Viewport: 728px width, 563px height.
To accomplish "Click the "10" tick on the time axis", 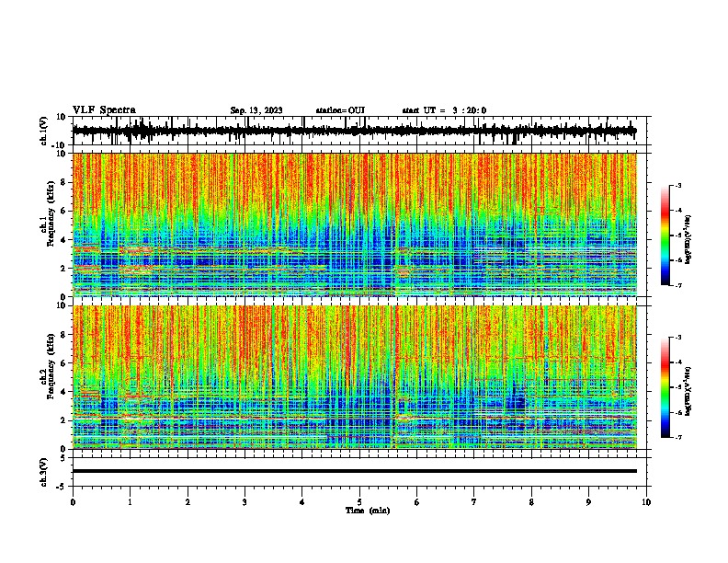I will [x=646, y=502].
